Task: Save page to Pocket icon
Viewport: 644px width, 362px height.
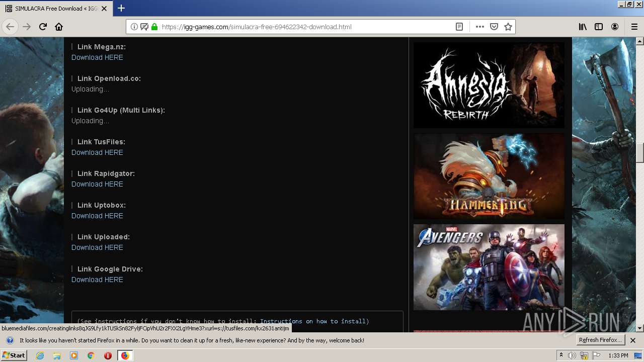Action: pyautogui.click(x=494, y=27)
